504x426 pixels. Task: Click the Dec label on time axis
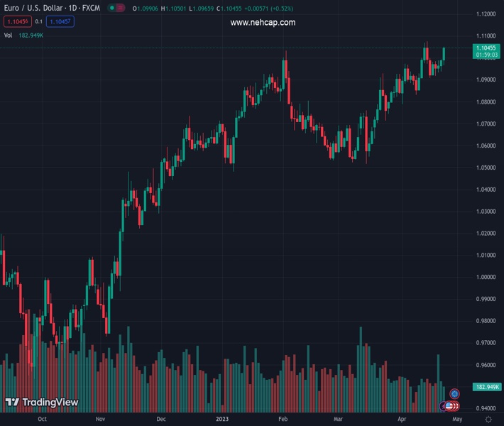[x=161, y=420]
